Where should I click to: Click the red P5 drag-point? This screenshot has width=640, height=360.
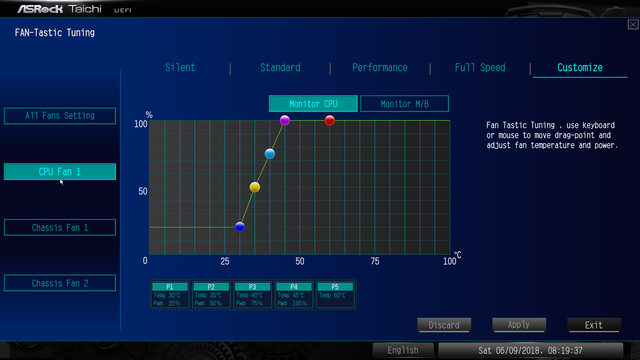tap(330, 120)
